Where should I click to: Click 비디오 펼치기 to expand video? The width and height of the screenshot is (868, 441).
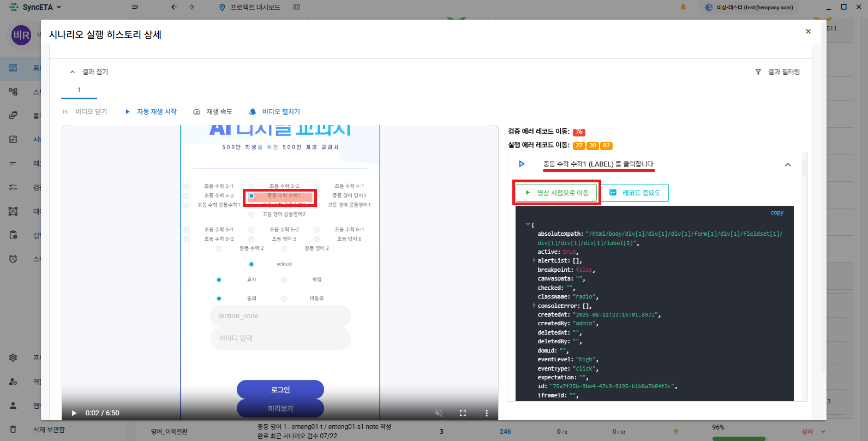coord(274,112)
